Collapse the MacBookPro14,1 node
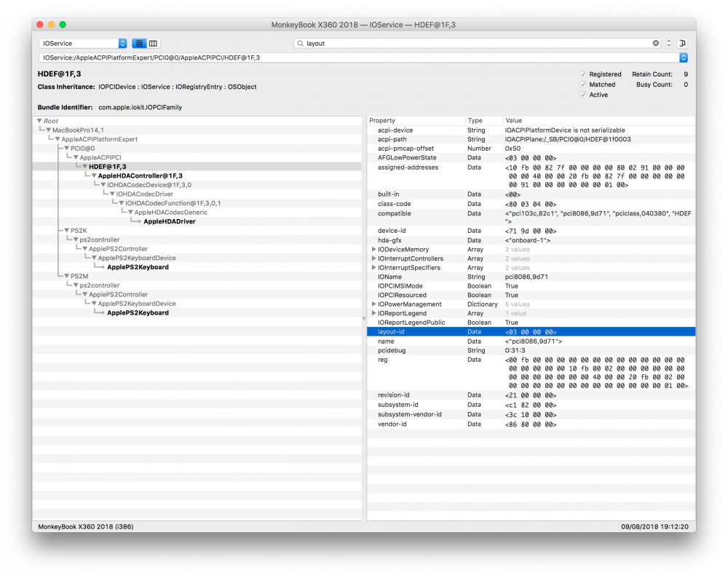This screenshot has width=728, height=578. point(48,130)
